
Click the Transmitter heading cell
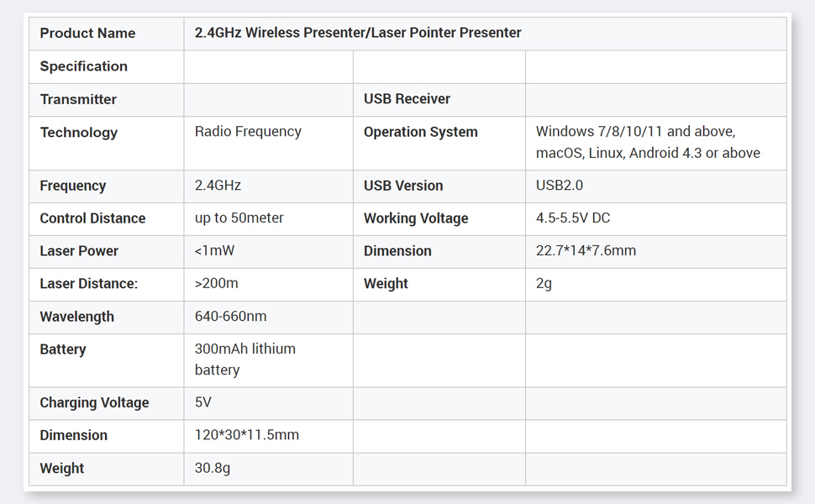pos(78,99)
